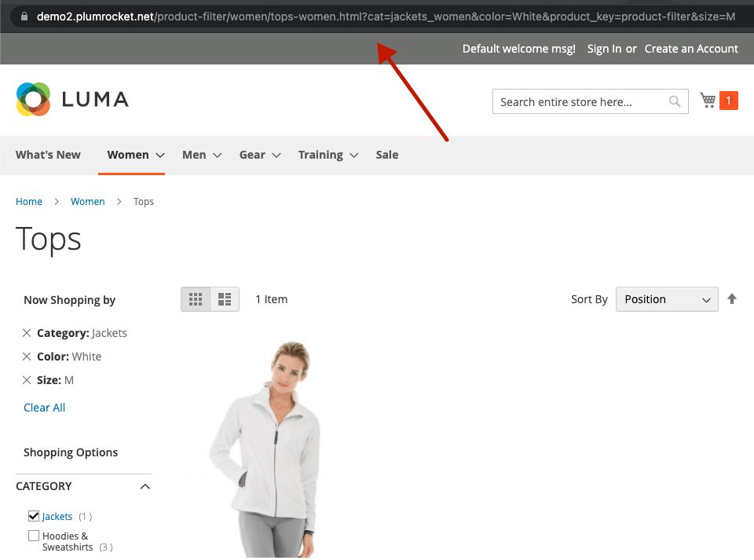Open the Sale menu item
This screenshot has width=754, height=560.
[x=387, y=155]
